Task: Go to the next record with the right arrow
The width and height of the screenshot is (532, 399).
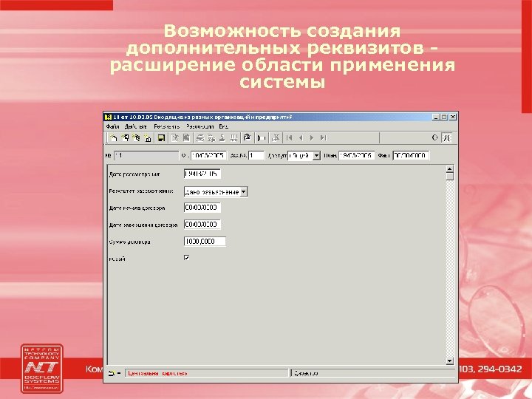Action: 312,137
